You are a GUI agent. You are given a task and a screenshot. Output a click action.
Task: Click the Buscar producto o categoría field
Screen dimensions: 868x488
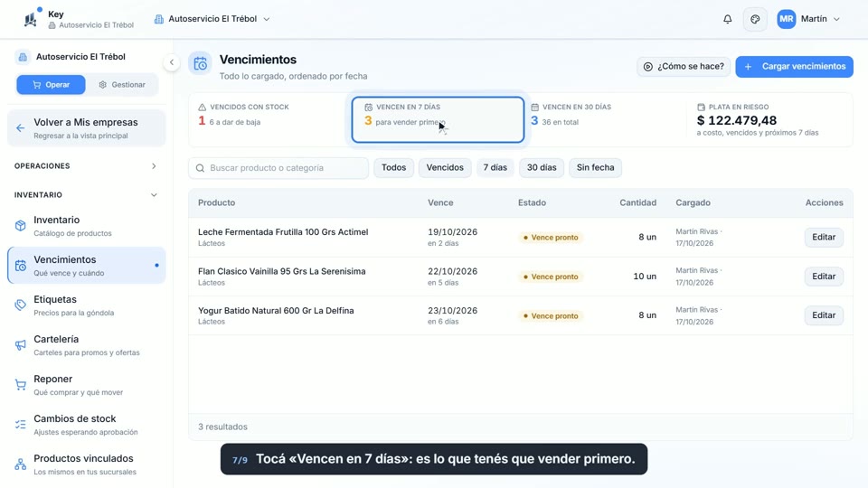(x=278, y=168)
